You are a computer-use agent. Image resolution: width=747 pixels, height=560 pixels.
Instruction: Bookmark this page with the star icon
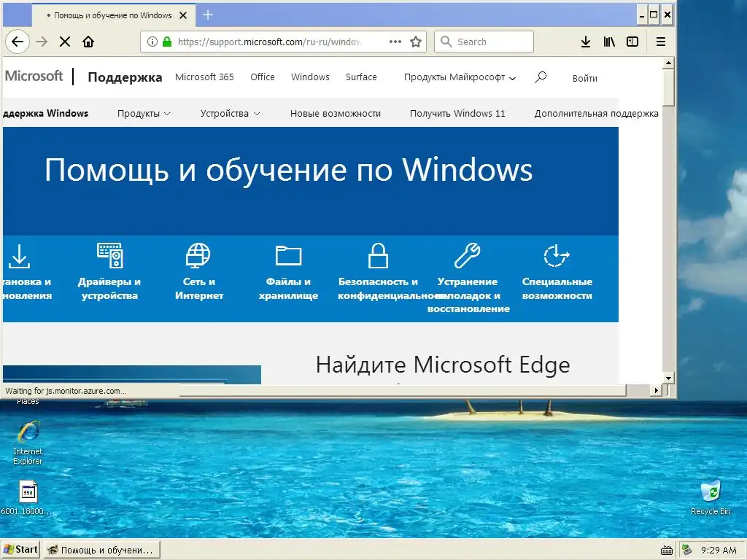click(416, 42)
